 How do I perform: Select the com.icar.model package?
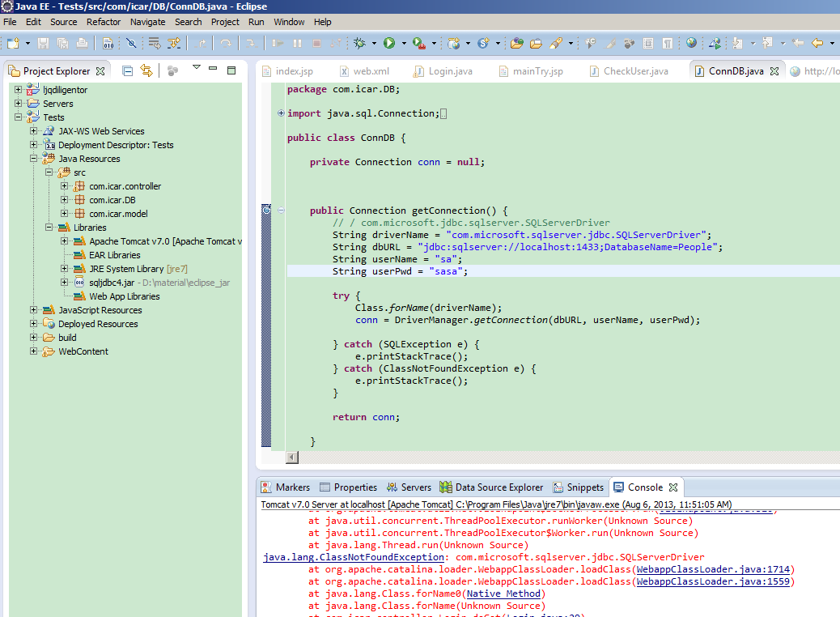click(118, 214)
